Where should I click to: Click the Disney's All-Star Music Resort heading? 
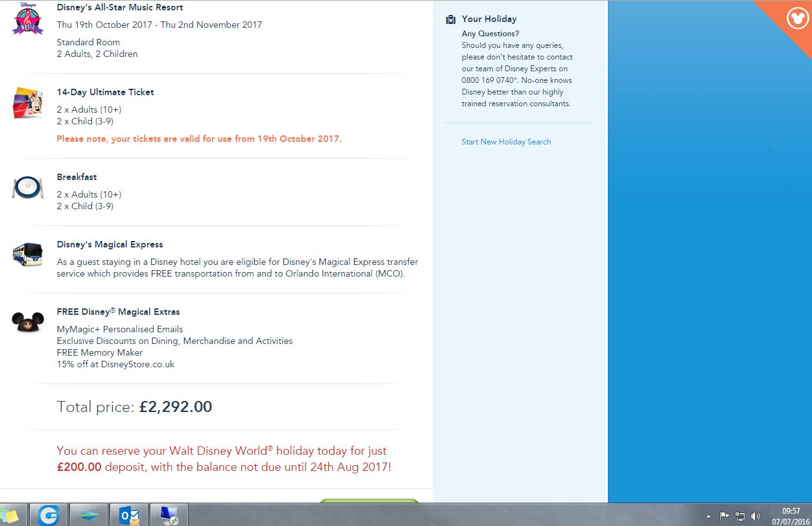[120, 8]
